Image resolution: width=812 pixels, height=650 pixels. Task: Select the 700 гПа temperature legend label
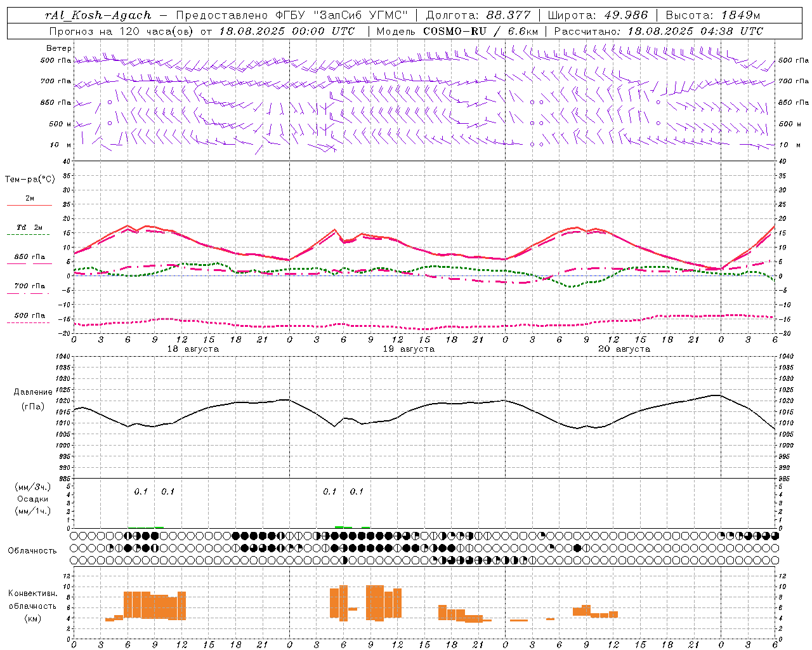pyautogui.click(x=30, y=286)
